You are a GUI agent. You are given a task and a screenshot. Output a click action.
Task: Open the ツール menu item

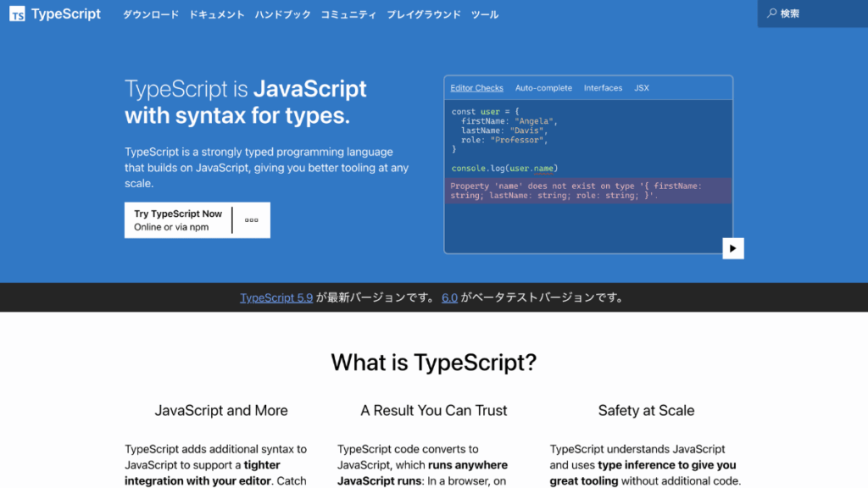[484, 14]
